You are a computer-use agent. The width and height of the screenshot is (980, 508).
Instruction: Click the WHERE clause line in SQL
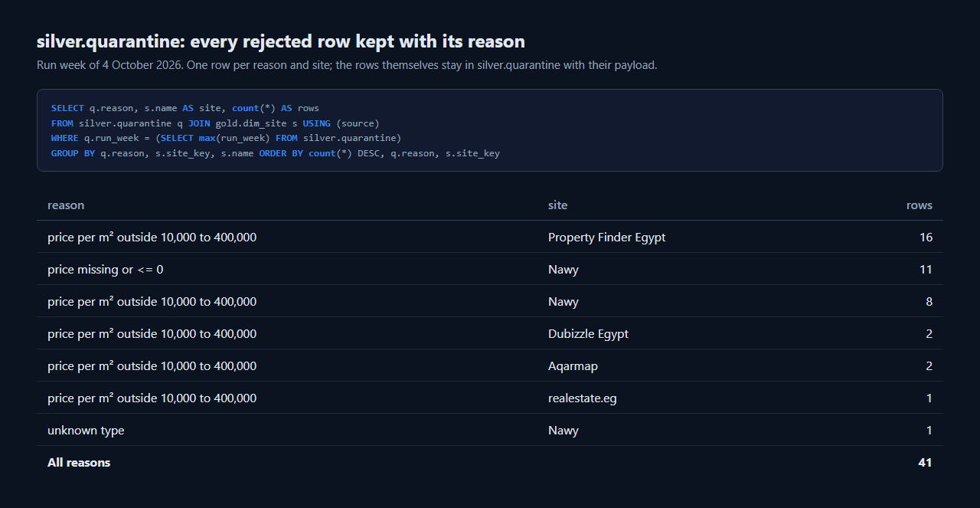coord(227,138)
